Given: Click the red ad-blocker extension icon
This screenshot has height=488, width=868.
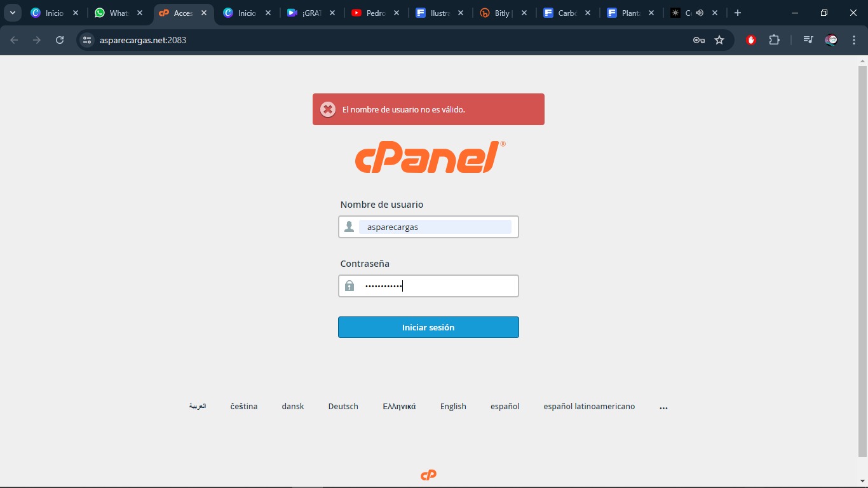Looking at the screenshot, I should click(751, 40).
